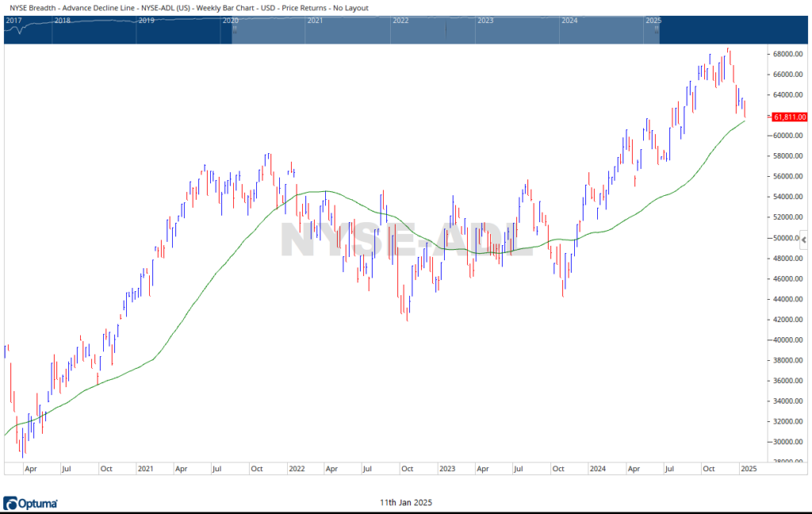Click the highlighted range in the overview bar
The width and height of the screenshot is (812, 514).
pyautogui.click(x=444, y=30)
